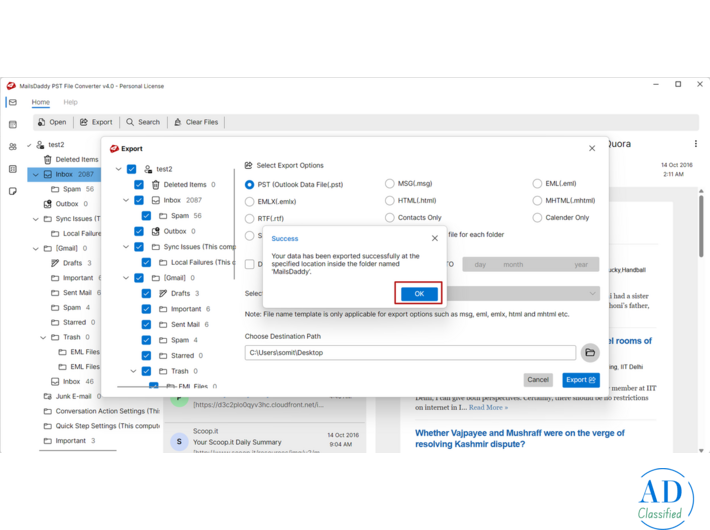This screenshot has height=530, width=710.
Task: Select Calender Only option
Action: (537, 217)
